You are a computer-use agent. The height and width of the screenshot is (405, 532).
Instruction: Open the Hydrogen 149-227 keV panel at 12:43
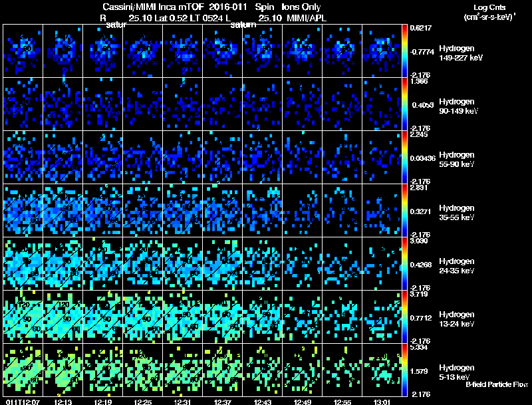coord(263,51)
